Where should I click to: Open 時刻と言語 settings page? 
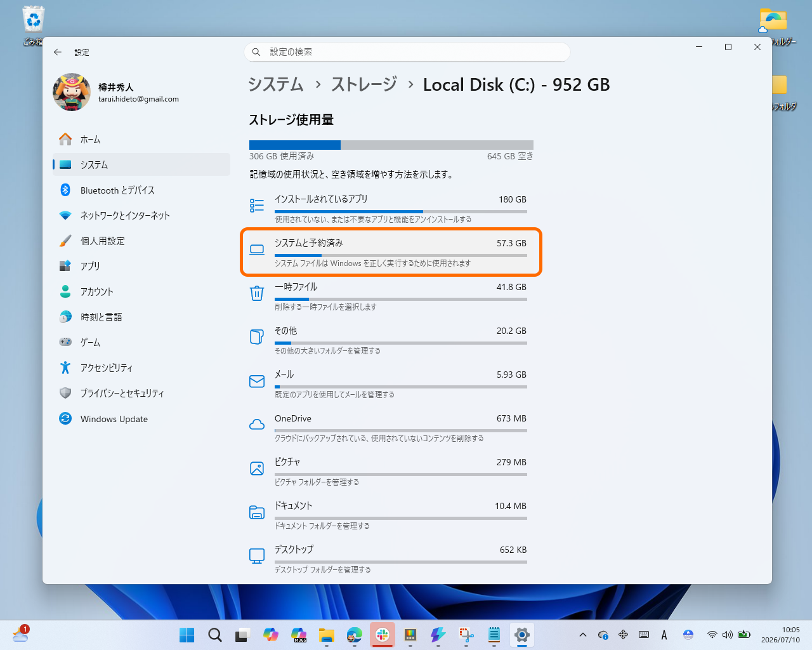point(141,317)
